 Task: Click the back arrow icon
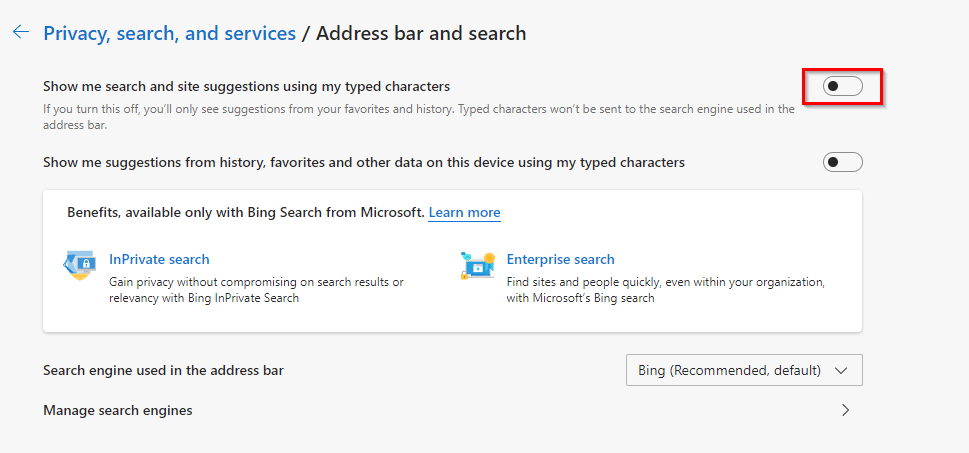click(21, 32)
